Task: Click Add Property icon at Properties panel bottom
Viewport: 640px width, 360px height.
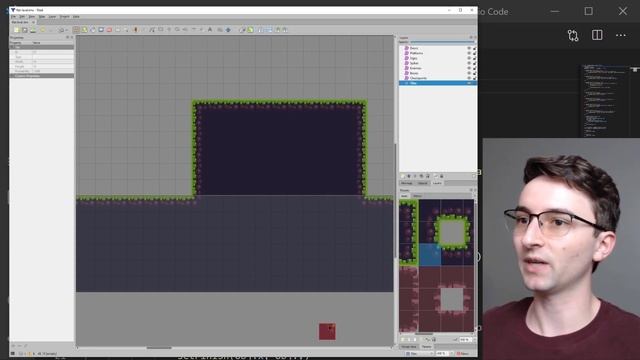Action: pyautogui.click(x=13, y=346)
